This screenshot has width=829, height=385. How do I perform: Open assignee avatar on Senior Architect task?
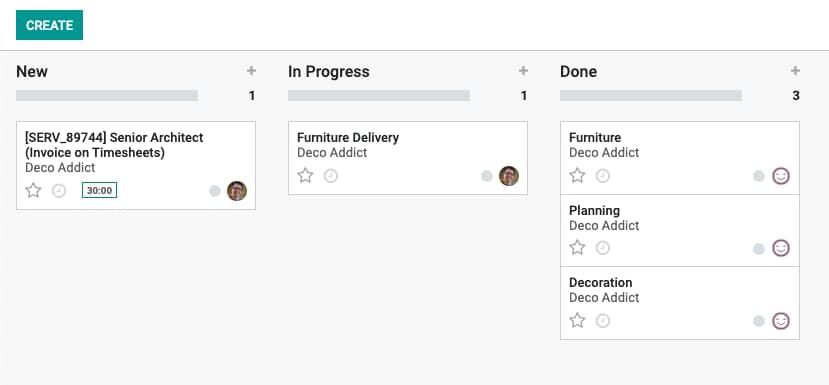[237, 191]
